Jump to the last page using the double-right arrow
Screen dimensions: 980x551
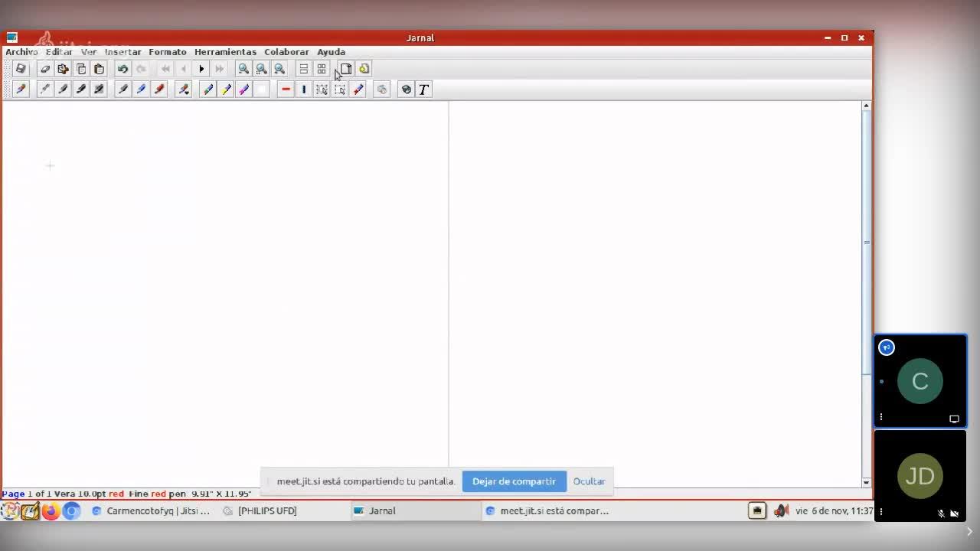coord(220,69)
